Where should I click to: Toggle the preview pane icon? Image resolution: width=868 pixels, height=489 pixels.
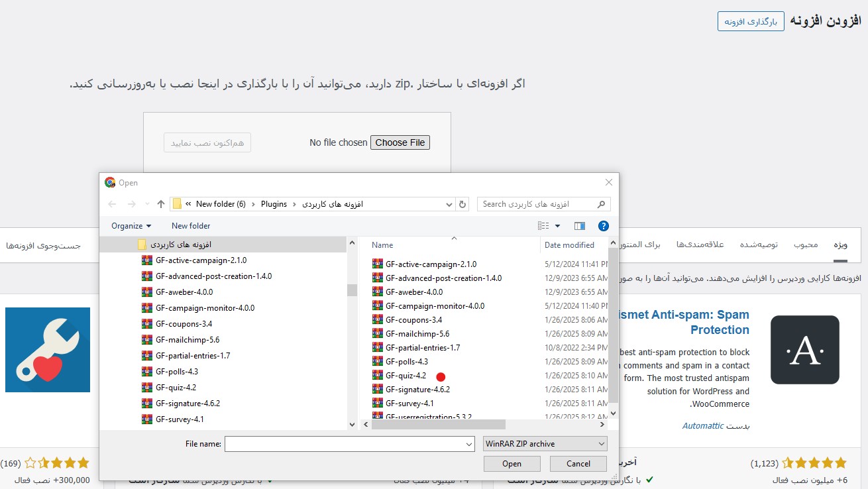[x=580, y=226]
